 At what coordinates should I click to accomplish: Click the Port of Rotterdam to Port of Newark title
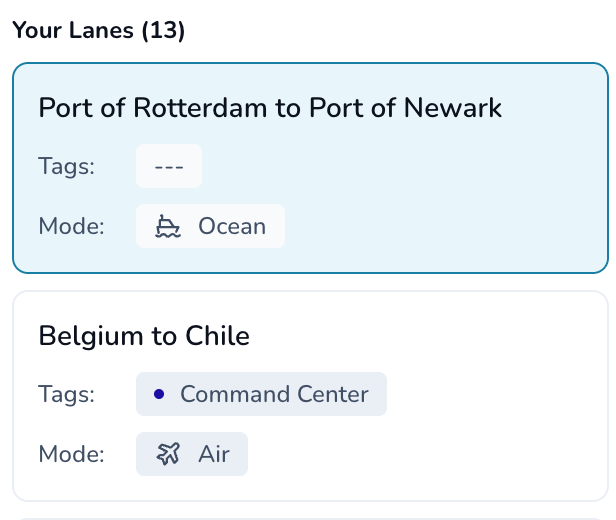click(270, 108)
